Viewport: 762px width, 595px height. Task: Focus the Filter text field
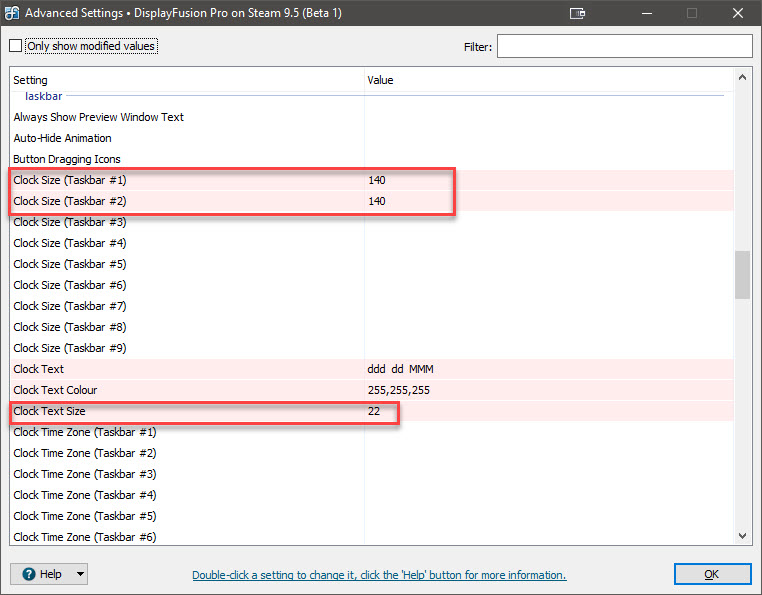[624, 46]
